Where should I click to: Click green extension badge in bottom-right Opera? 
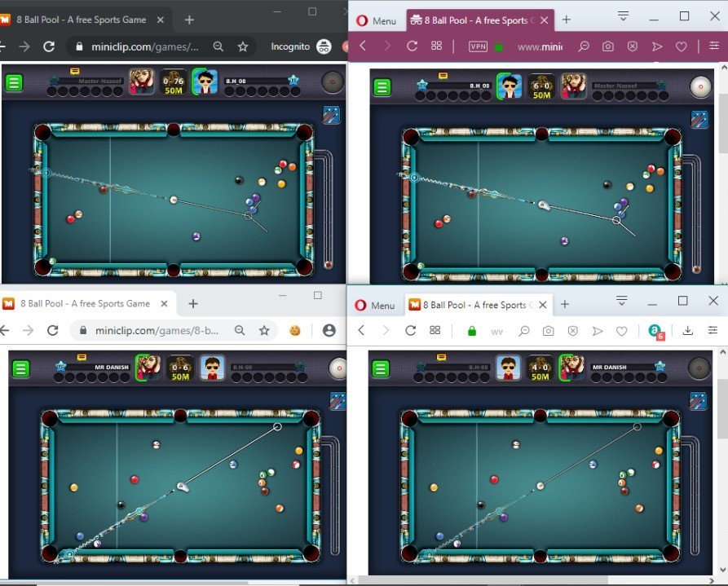[x=655, y=331]
